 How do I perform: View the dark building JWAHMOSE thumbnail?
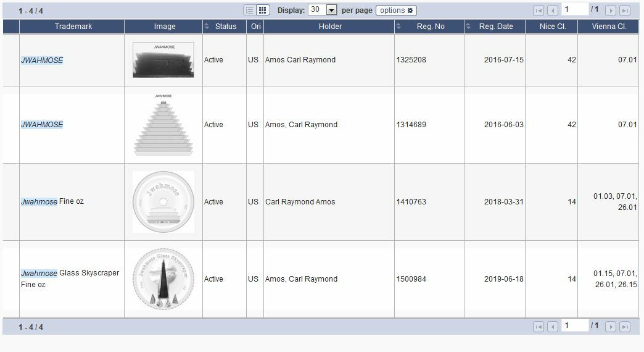(x=163, y=60)
